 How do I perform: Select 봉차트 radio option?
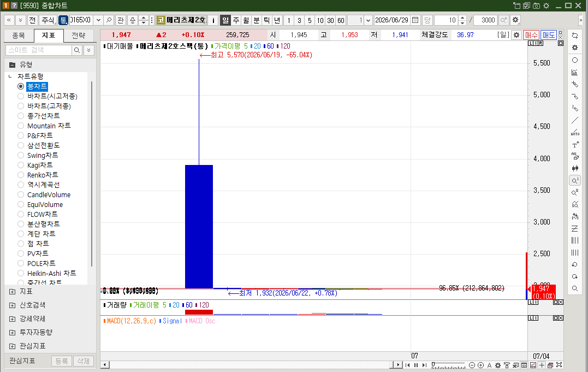click(x=21, y=86)
